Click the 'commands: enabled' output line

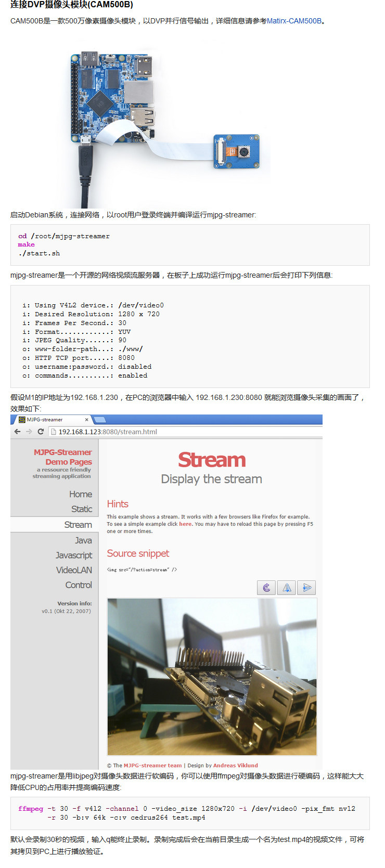pyautogui.click(x=85, y=375)
